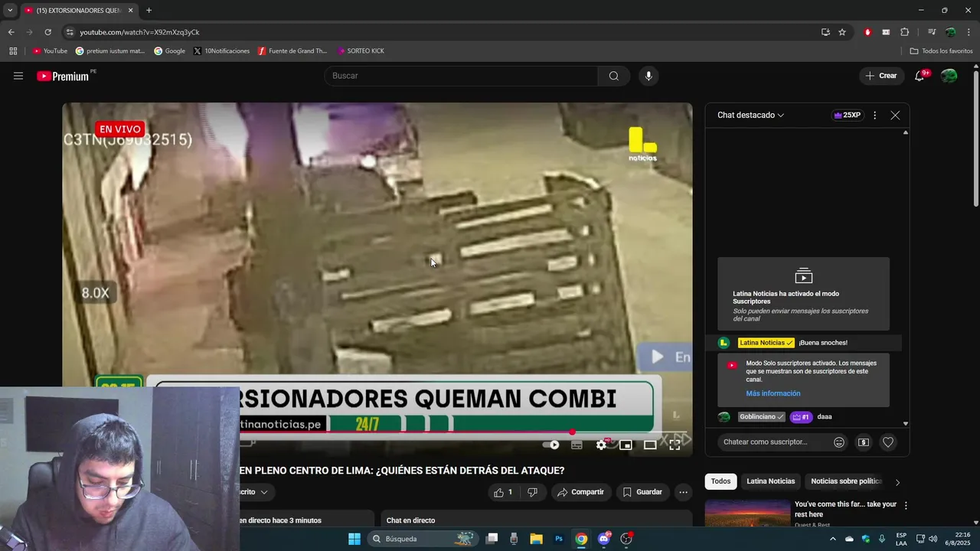Open the YouTube account avatar menu

(x=949, y=76)
